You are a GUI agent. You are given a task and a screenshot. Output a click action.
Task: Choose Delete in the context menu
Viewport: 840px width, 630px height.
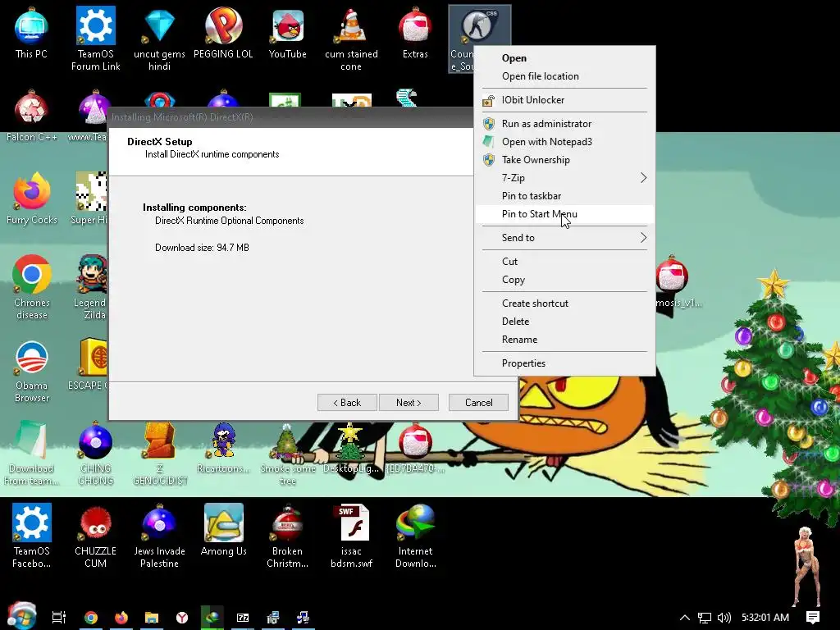564,322
